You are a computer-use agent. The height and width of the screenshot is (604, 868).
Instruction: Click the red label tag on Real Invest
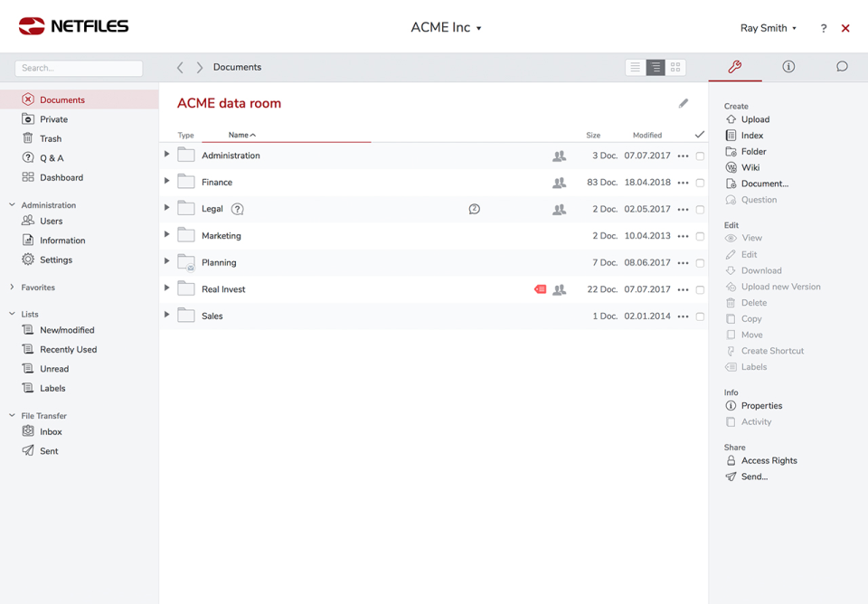tap(540, 288)
